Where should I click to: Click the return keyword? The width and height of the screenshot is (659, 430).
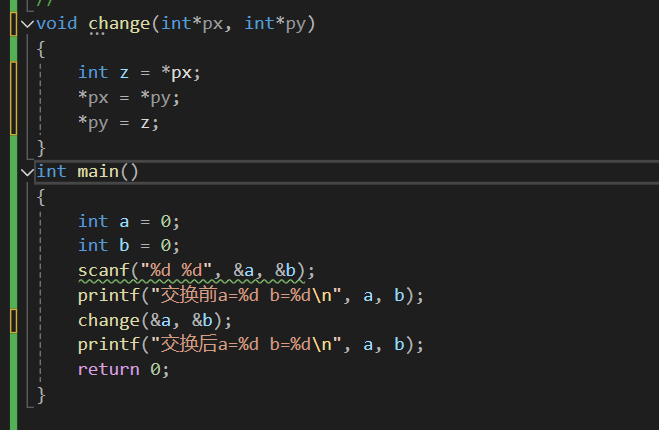pos(109,369)
